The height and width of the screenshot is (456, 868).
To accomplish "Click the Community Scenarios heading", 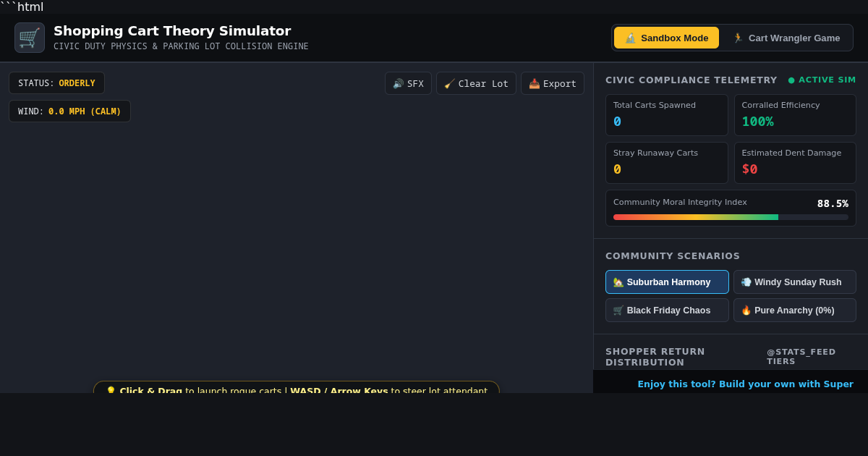I will point(673,256).
